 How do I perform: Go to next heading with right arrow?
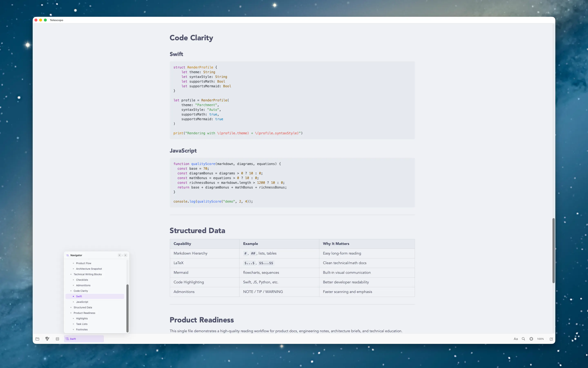pos(125,255)
